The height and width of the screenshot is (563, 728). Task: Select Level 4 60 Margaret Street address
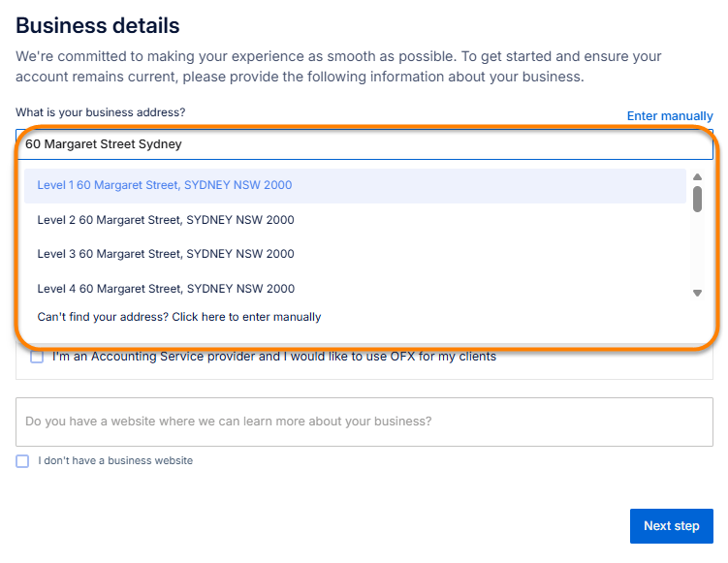[x=165, y=289]
